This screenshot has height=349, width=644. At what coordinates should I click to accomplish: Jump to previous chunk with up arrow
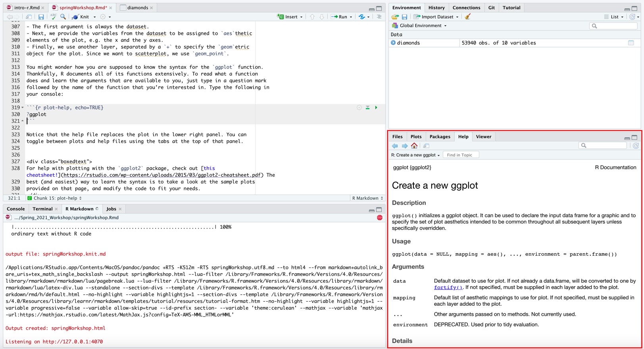(x=312, y=17)
